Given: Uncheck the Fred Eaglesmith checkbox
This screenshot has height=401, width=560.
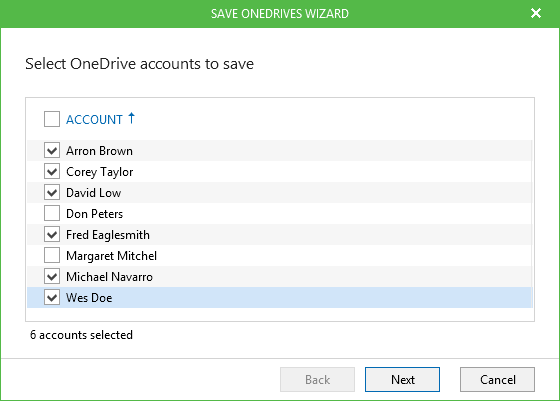Looking at the screenshot, I should click(52, 235).
